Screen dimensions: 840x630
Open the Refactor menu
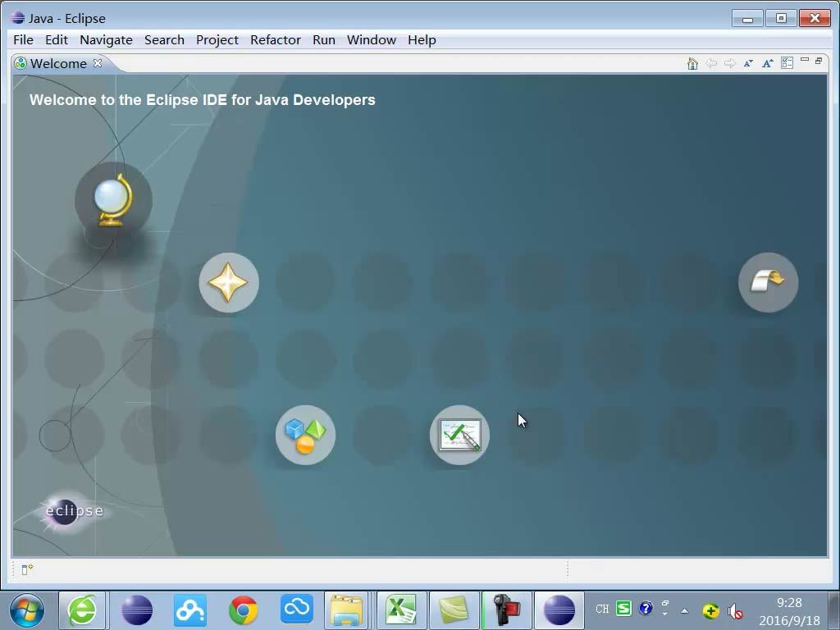[x=276, y=40]
